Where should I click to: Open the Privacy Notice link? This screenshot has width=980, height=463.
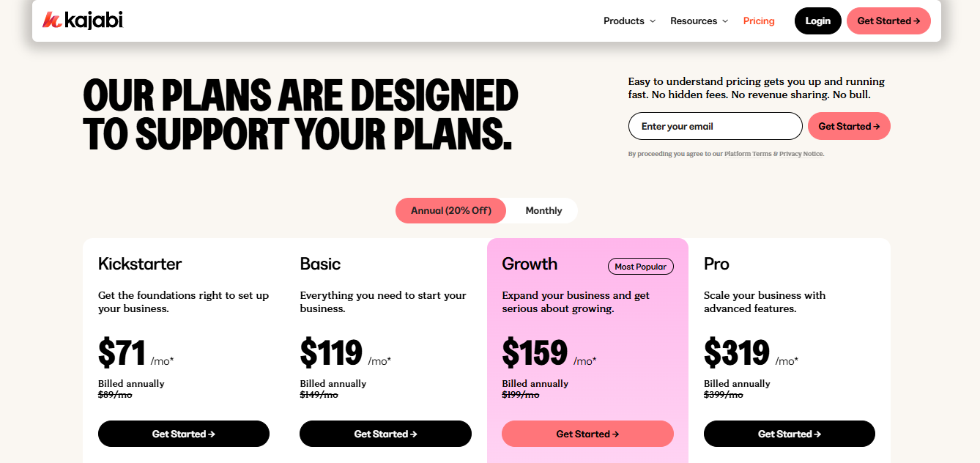click(x=801, y=154)
